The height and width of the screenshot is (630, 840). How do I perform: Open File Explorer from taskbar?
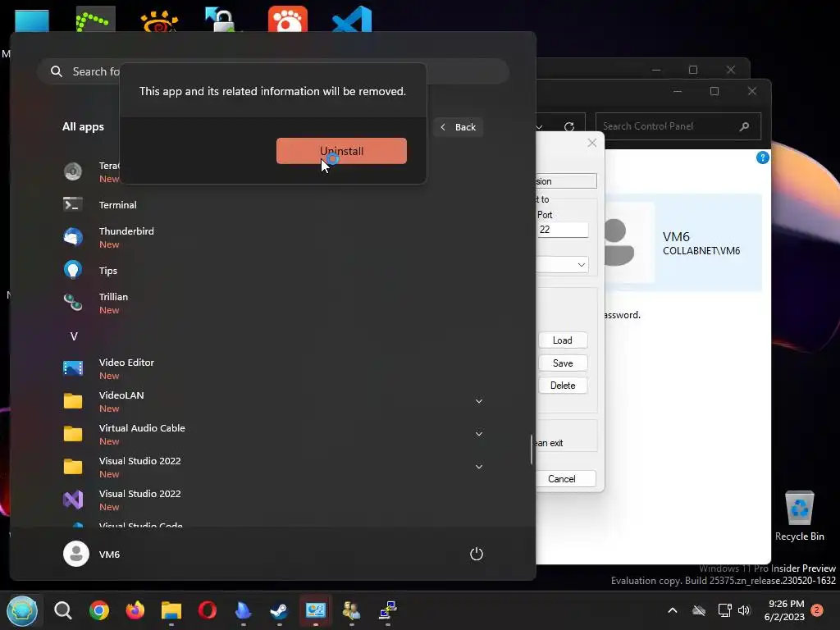coord(171,610)
